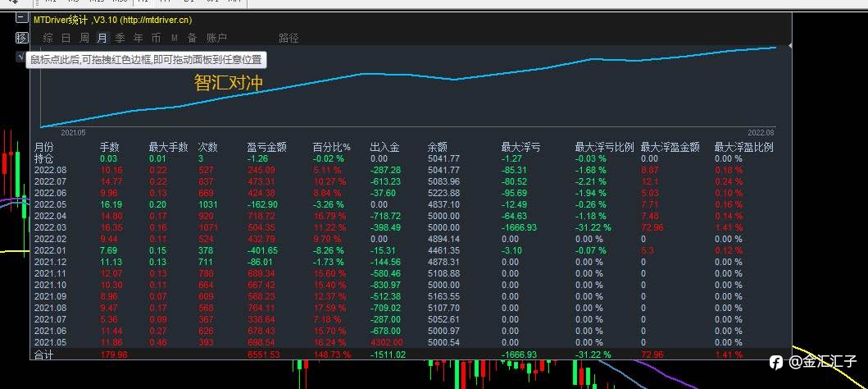Click total lots 179.98 in 合计 row

point(114,355)
